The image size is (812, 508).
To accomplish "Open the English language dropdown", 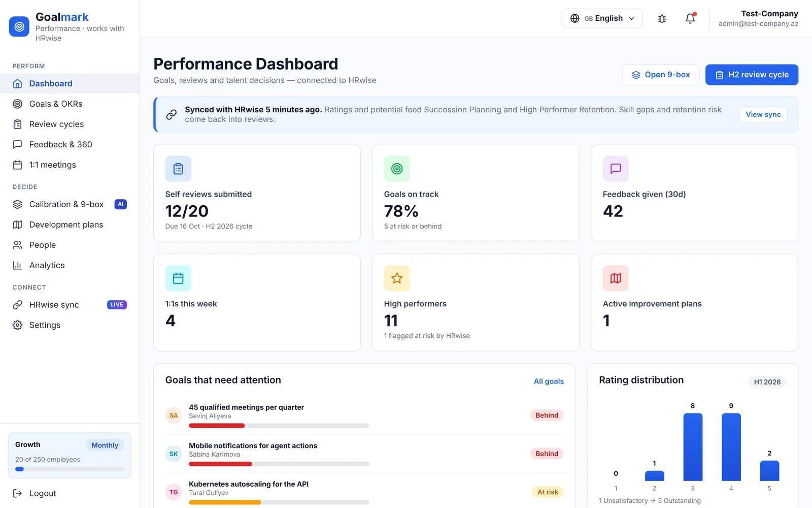I will click(602, 18).
